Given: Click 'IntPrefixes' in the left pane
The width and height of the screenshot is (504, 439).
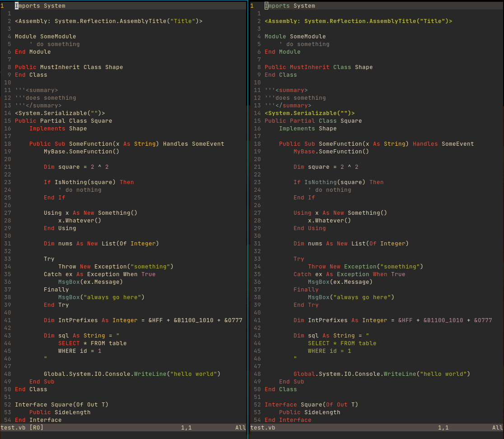Looking at the screenshot, I should 78,320.
